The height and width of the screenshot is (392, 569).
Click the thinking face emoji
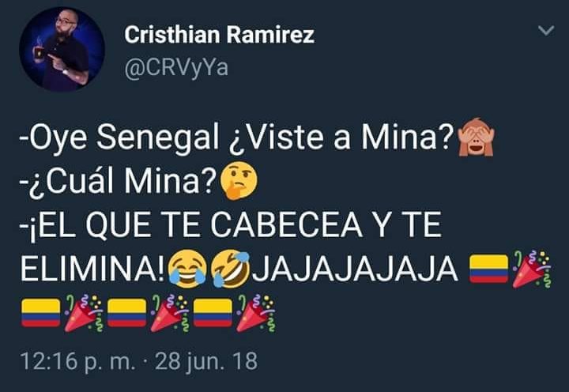coord(239,181)
